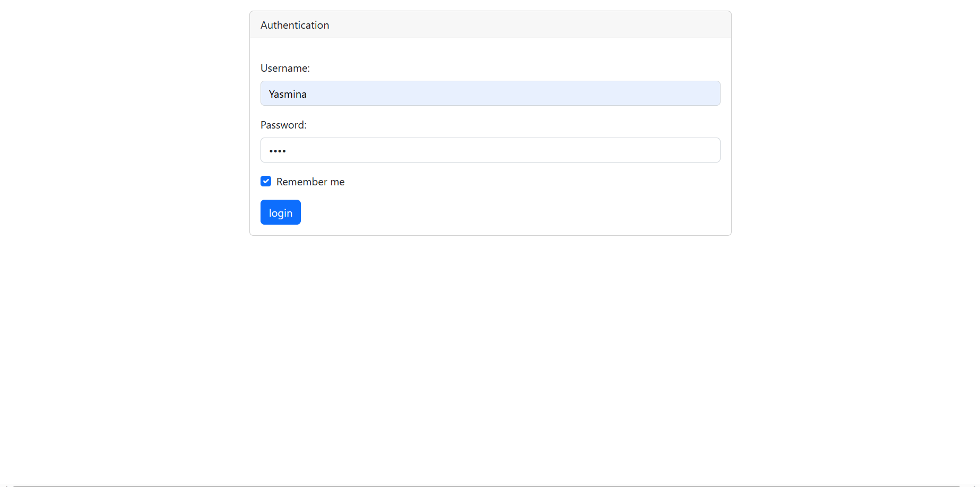Click the Authentication title text
Screen dimensions: 980x487
(294, 24)
